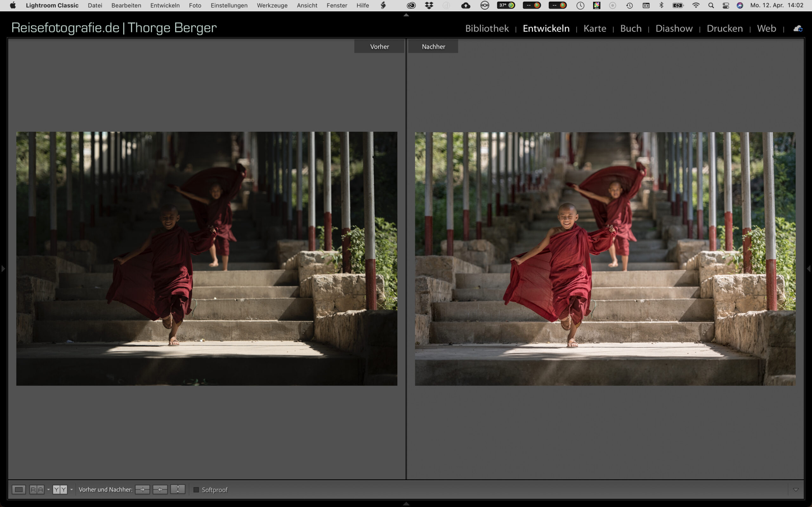The height and width of the screenshot is (507, 812).
Task: Show the right panel group
Action: click(809, 269)
